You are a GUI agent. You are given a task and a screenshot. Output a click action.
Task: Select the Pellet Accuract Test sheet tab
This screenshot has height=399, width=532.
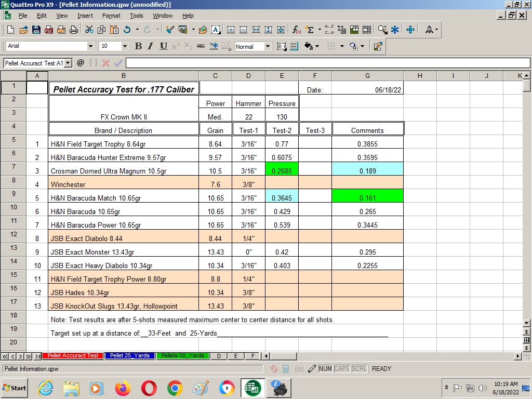point(73,355)
